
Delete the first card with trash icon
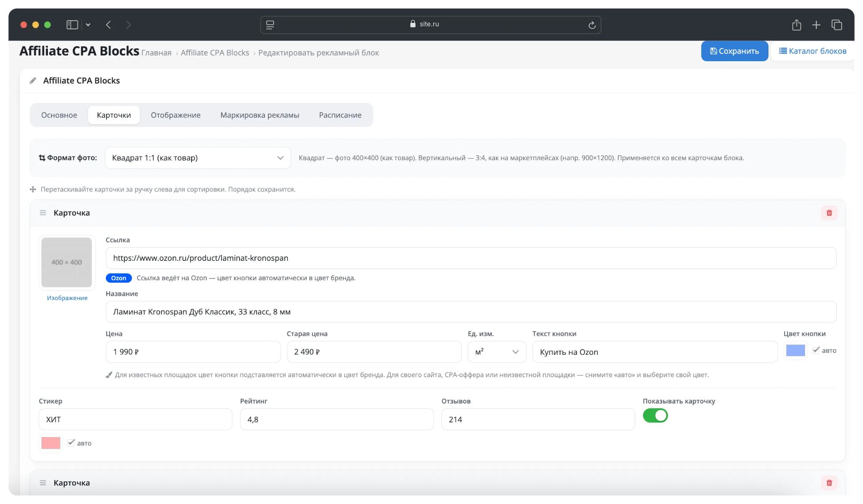[x=829, y=213]
